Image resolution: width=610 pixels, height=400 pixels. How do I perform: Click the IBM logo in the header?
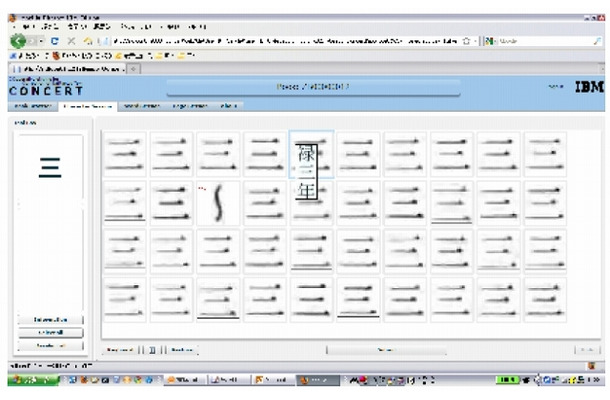click(589, 87)
